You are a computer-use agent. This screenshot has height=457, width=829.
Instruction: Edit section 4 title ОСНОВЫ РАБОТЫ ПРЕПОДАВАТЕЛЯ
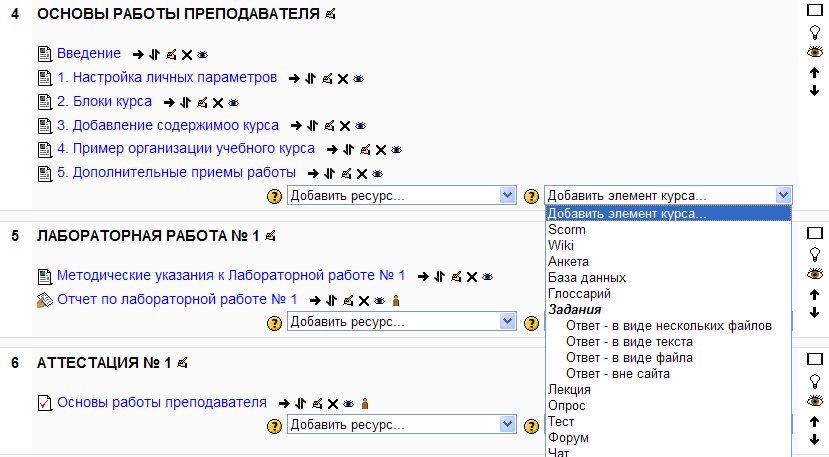(x=330, y=14)
